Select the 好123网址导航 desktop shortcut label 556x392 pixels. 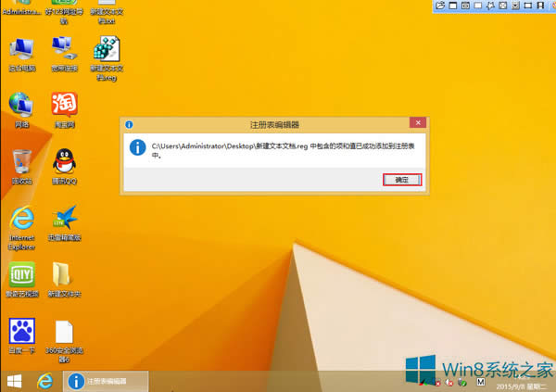coord(64,16)
